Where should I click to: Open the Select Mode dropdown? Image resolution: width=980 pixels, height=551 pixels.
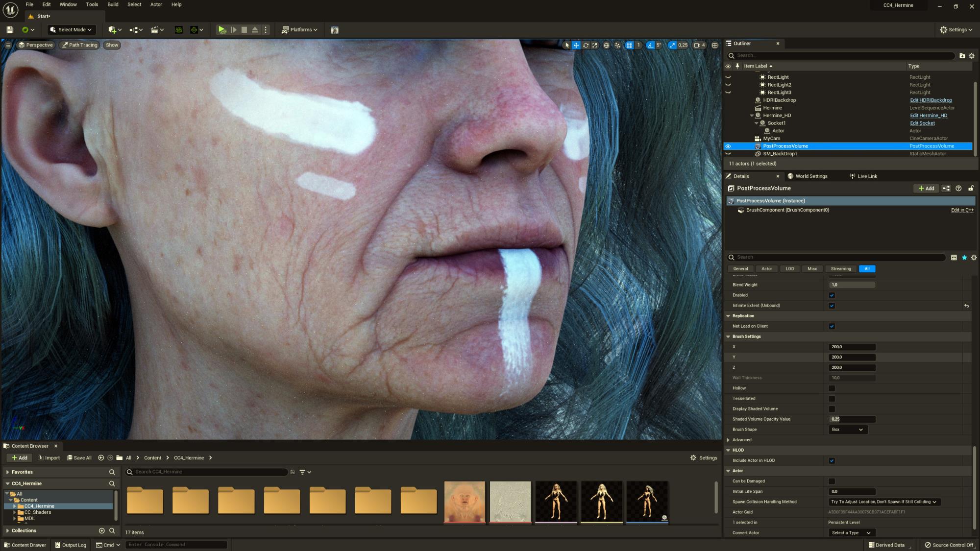pyautogui.click(x=71, y=30)
